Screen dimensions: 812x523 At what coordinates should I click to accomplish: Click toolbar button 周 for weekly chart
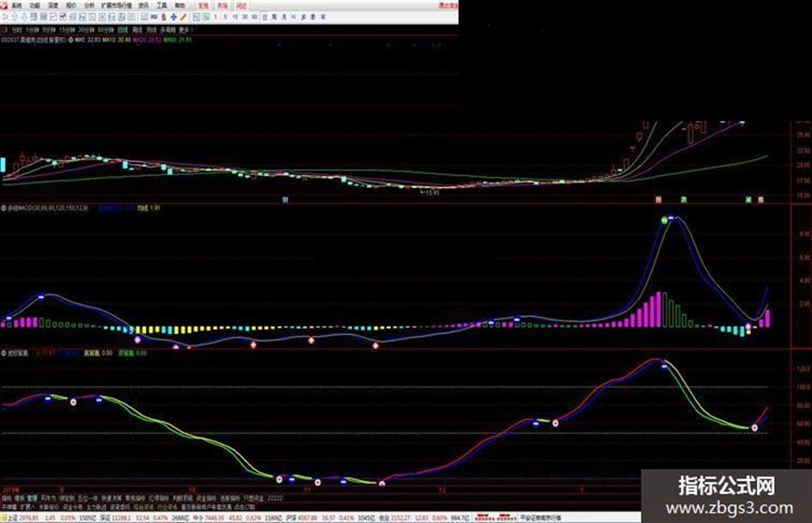pyautogui.click(x=274, y=17)
